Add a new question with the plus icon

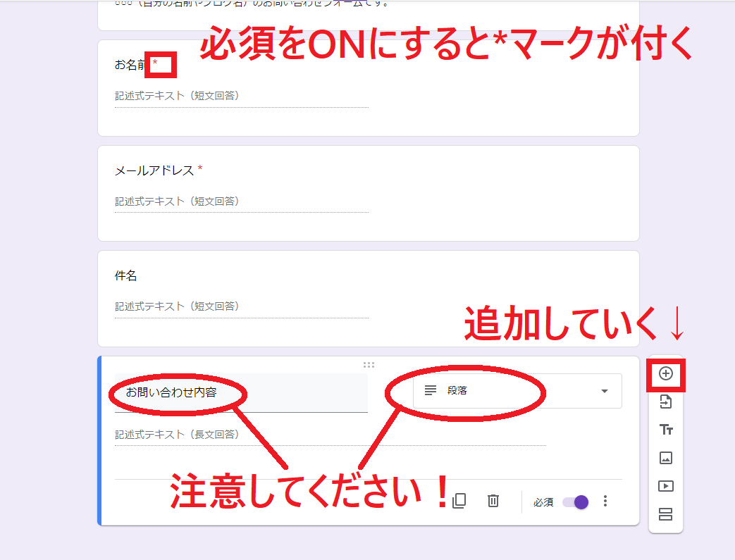[x=665, y=373]
